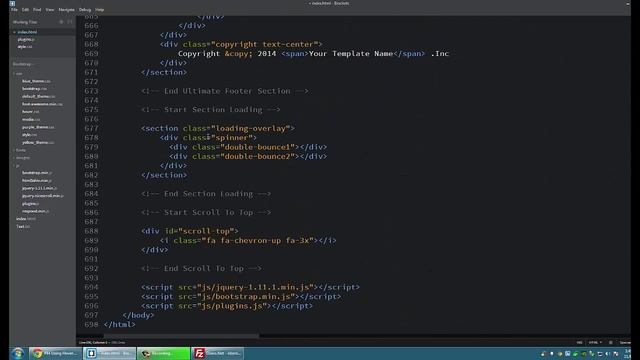Image resolution: width=640 pixels, height=360 pixels.
Task: Click the double-bounce1 div line
Action: pos(248,147)
